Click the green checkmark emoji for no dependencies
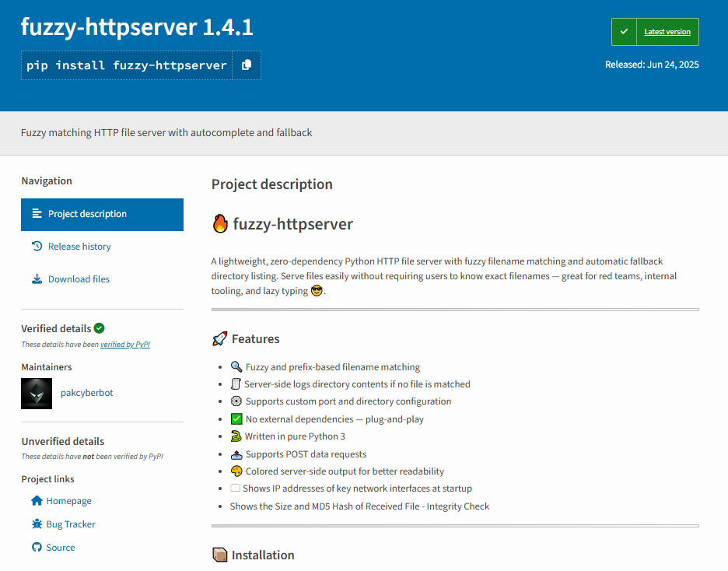 coord(236,419)
